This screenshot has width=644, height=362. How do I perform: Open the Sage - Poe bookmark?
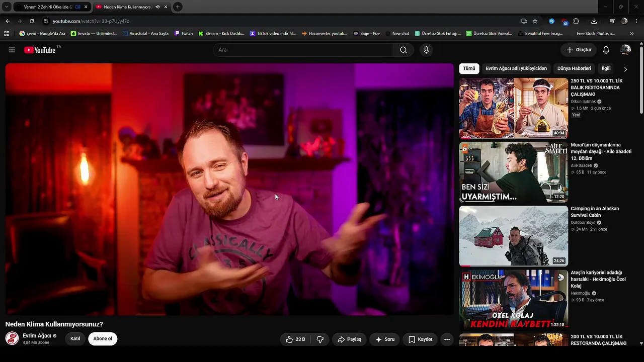pyautogui.click(x=366, y=34)
